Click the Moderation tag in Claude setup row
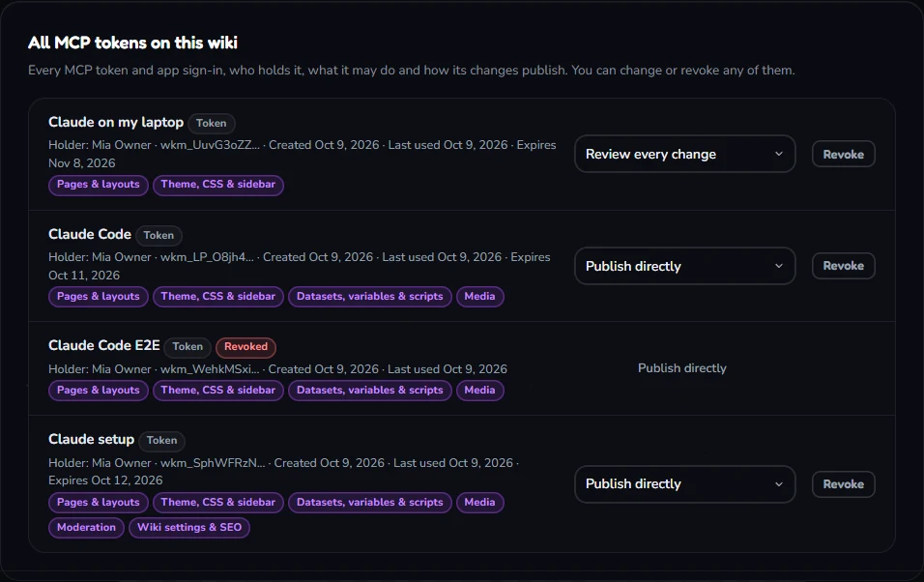The width and height of the screenshot is (924, 582). pos(86,528)
